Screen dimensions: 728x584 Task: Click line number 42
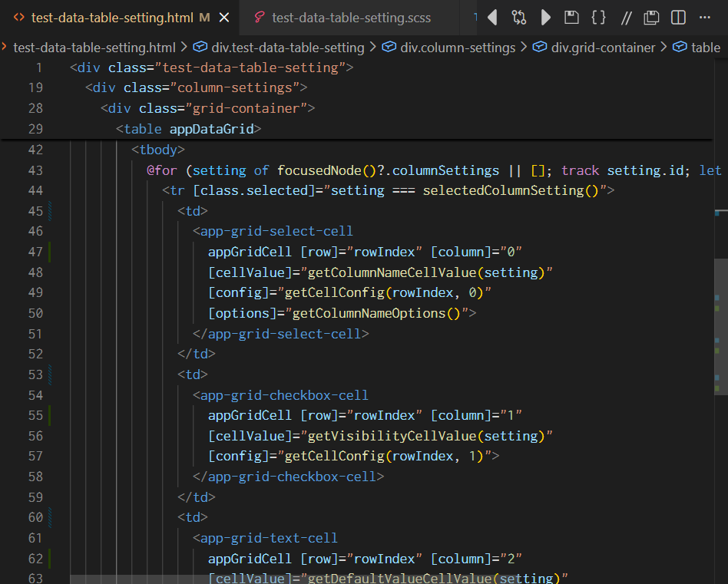point(35,150)
